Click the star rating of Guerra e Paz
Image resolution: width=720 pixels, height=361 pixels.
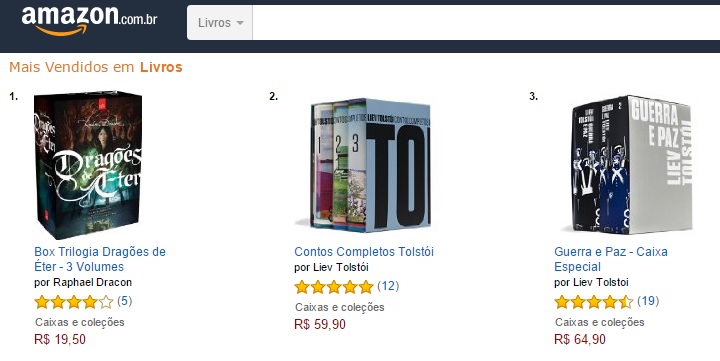[x=594, y=302]
